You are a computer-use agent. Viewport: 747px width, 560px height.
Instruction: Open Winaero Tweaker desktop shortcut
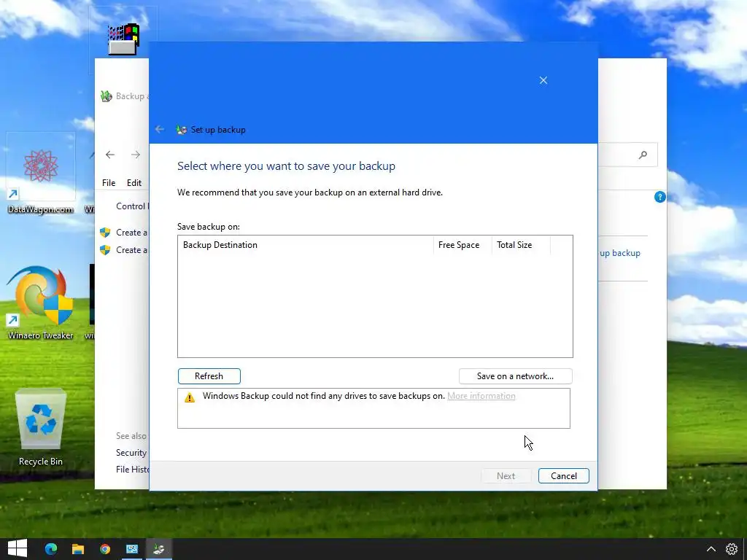41,302
